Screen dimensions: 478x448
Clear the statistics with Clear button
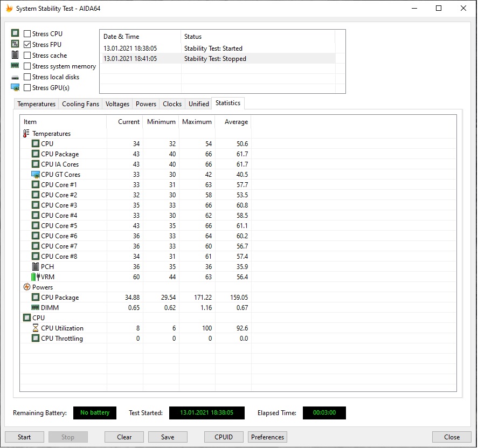coord(124,437)
